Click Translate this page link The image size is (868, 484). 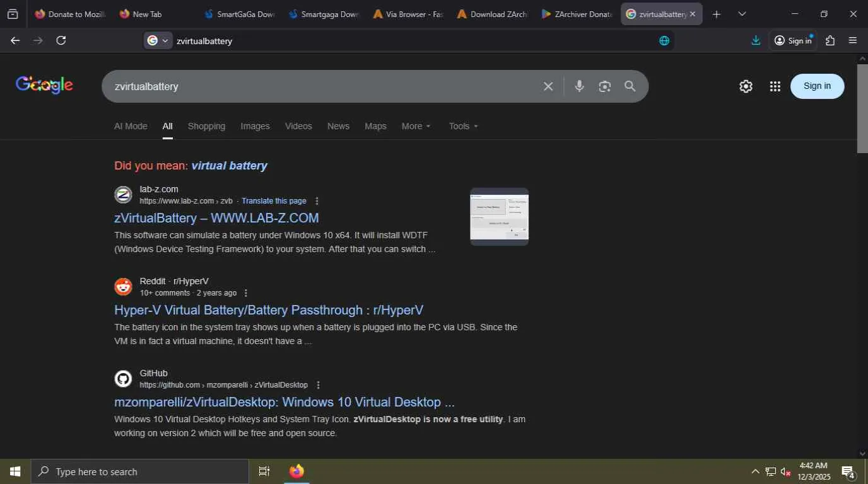[274, 201]
